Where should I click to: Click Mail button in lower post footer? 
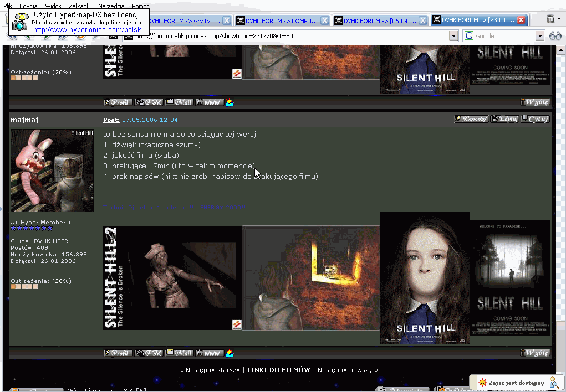coord(179,353)
